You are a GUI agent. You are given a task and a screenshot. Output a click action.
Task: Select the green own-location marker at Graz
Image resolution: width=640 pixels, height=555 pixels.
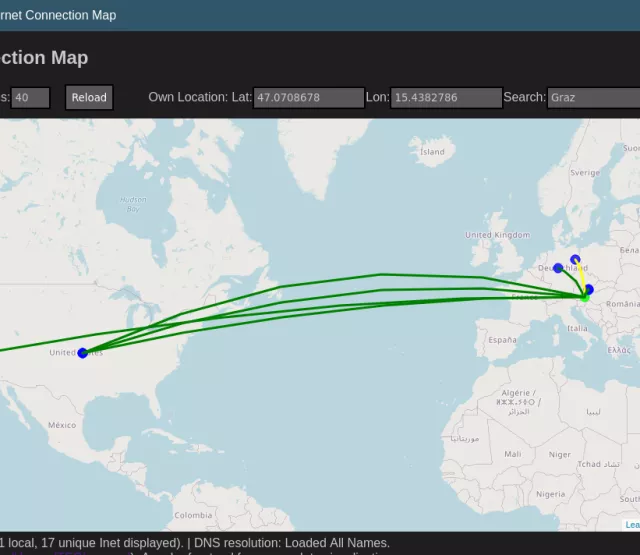point(585,298)
